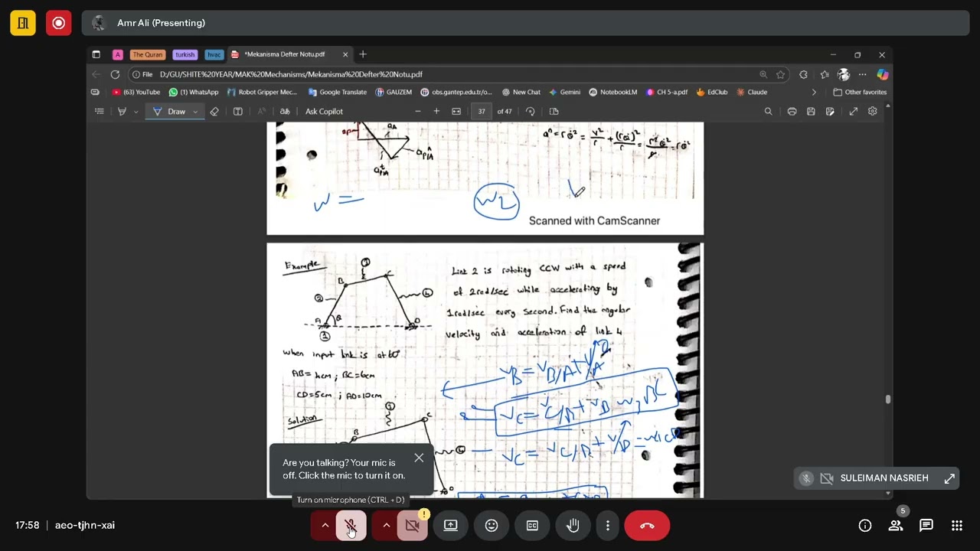Refresh the browser page

coord(115,74)
